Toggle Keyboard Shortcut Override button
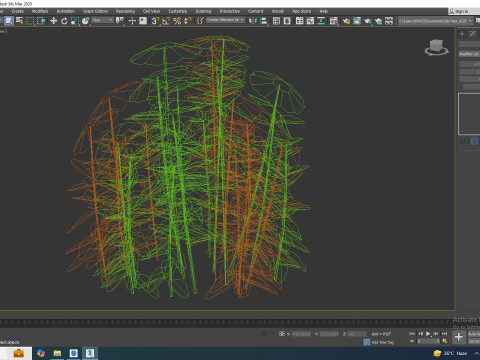This screenshot has height=360, width=480. [143, 21]
